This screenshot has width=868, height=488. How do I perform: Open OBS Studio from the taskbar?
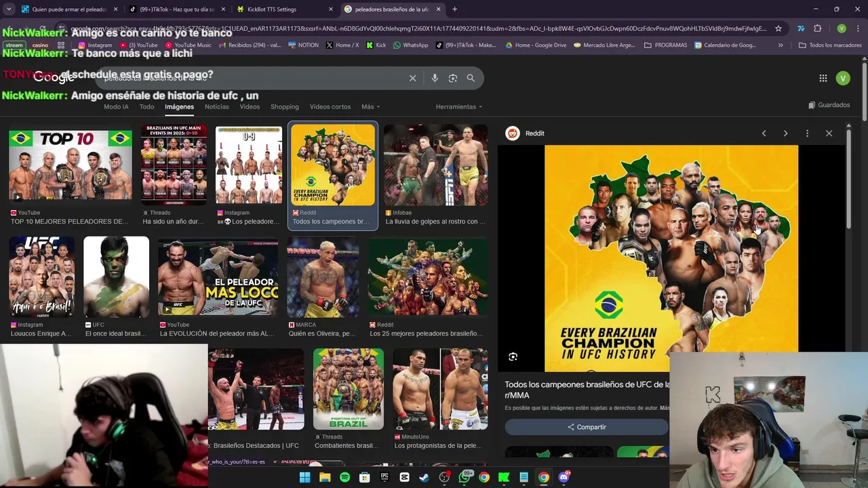444,477
